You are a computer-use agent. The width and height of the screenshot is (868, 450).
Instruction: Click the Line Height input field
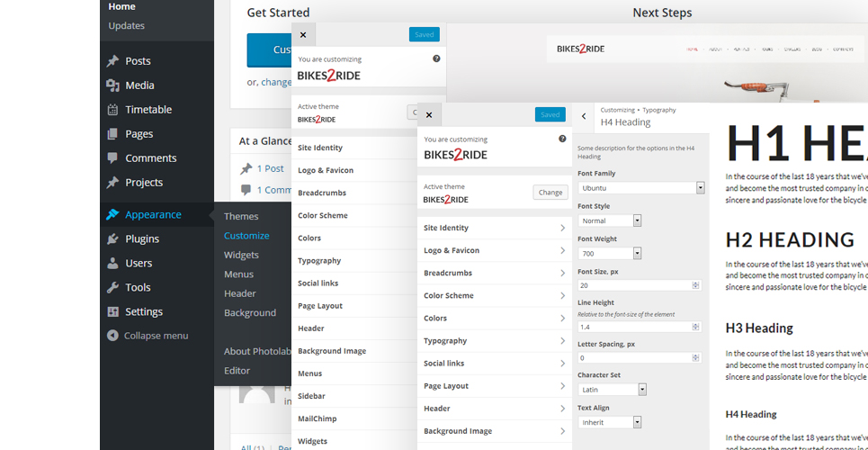640,327
